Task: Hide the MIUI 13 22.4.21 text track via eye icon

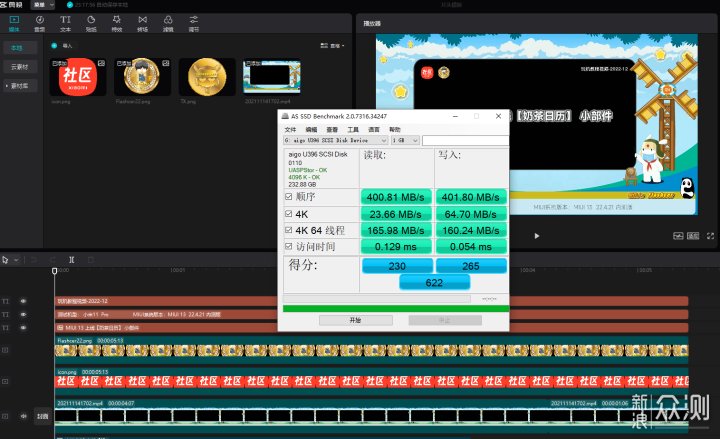Action: pyautogui.click(x=23, y=315)
